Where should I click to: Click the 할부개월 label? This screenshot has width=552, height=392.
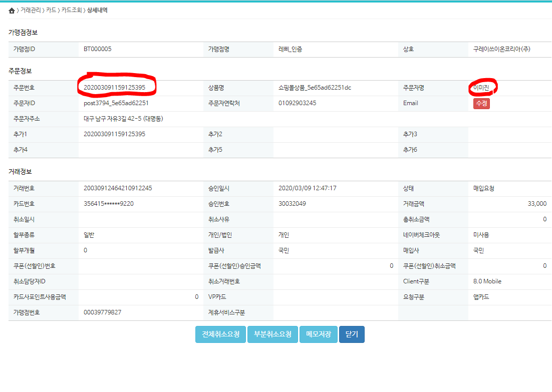pyautogui.click(x=24, y=250)
